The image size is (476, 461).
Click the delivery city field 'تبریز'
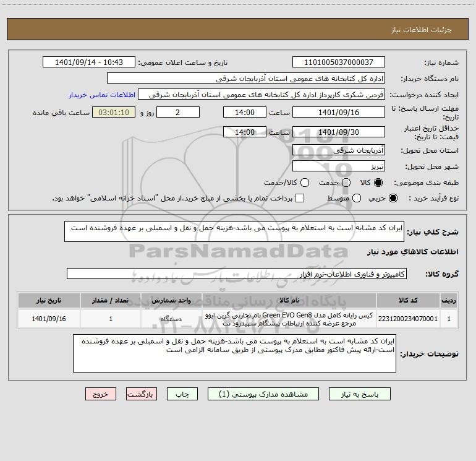(339, 166)
